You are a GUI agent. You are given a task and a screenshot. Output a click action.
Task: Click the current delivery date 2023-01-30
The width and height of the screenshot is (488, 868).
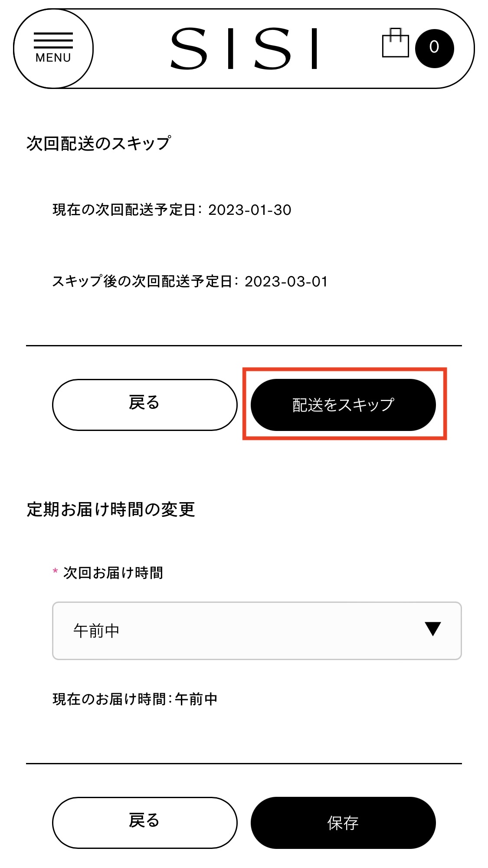pos(249,210)
